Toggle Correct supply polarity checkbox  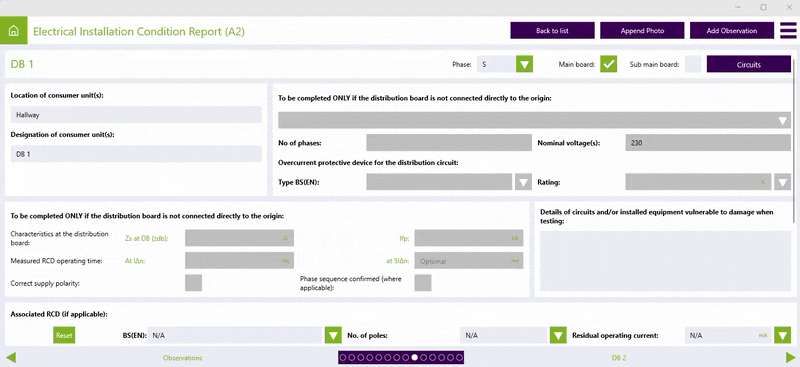[x=193, y=282]
